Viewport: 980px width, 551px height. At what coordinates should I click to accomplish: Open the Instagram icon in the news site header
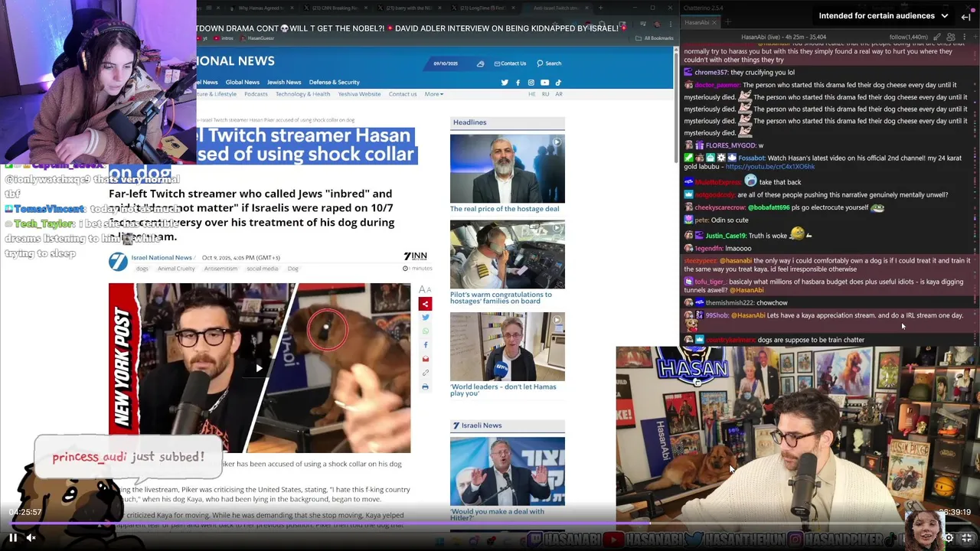(x=531, y=83)
